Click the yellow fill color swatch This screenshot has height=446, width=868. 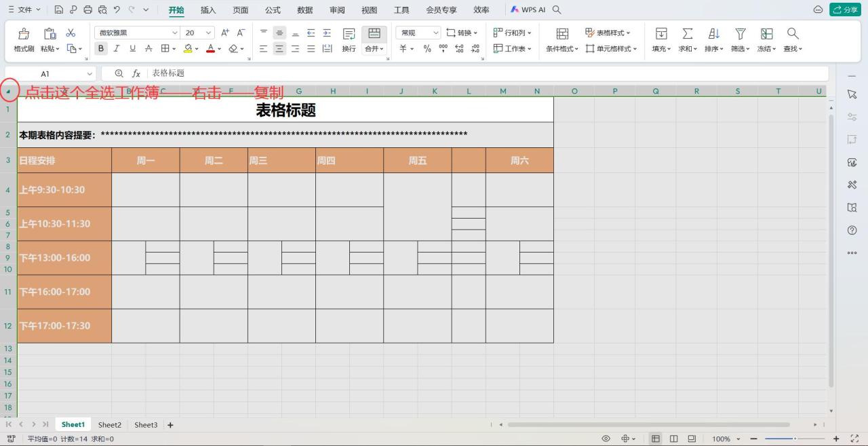click(188, 48)
